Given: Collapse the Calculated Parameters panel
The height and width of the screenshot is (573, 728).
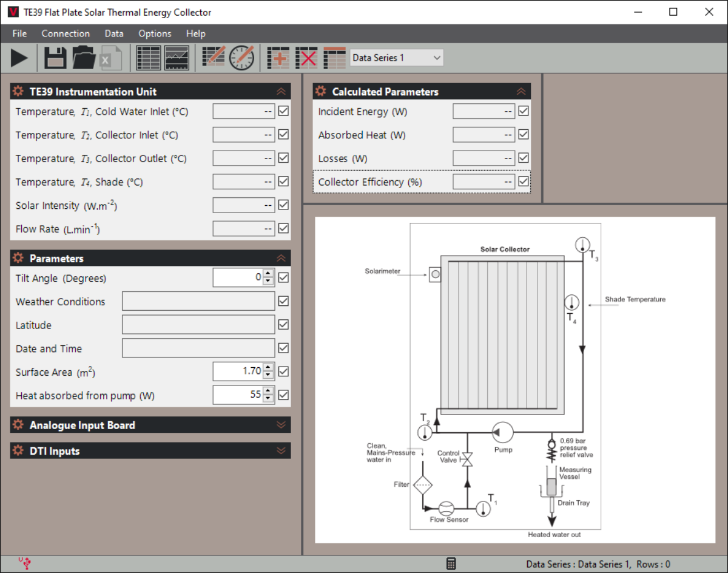Looking at the screenshot, I should (x=521, y=92).
